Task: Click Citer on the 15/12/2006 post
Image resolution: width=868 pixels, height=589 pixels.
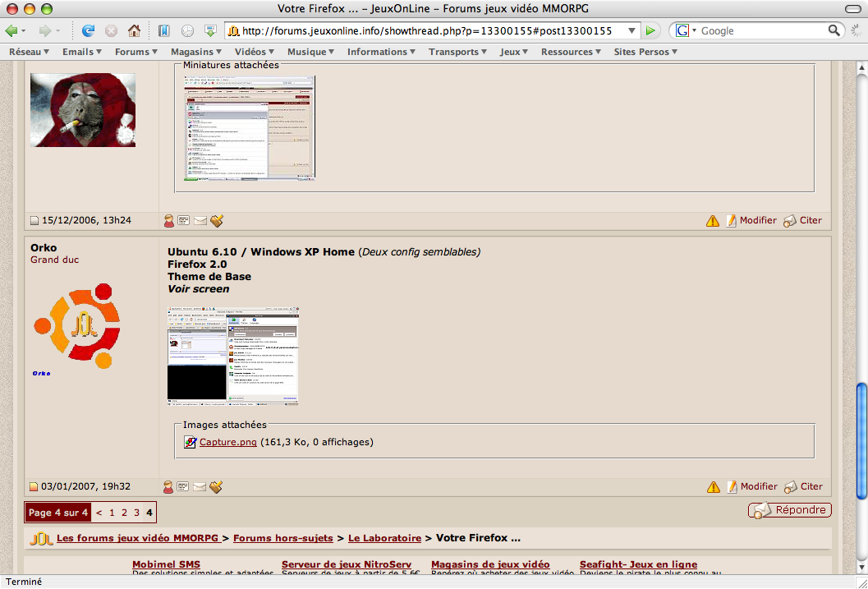Action: [803, 220]
